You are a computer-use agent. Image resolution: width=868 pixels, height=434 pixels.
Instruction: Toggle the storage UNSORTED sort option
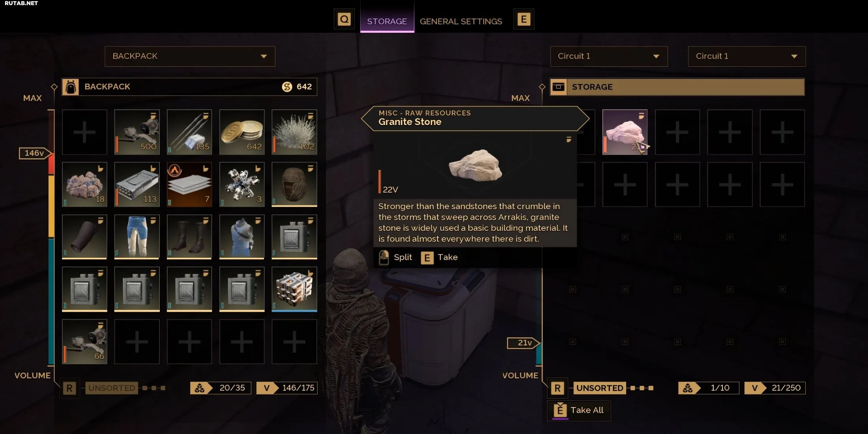(600, 388)
